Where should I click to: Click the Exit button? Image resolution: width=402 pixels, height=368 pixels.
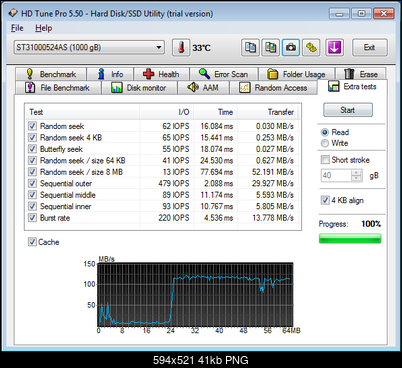tap(370, 48)
